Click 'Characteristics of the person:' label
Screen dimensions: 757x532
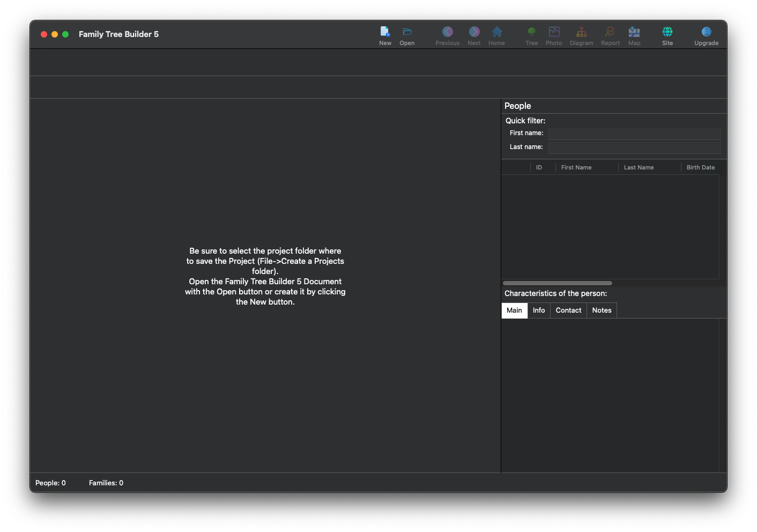click(x=555, y=293)
